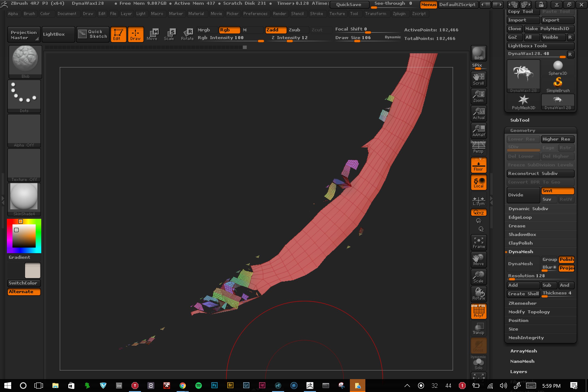Click the AAHalf icon
The image size is (588, 392).
[x=478, y=131]
